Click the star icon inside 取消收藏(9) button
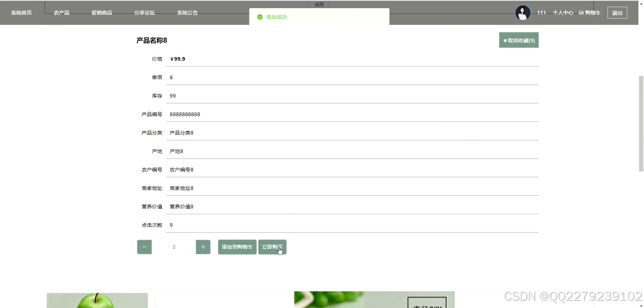Viewport: 644px width, 308px height. [x=506, y=40]
